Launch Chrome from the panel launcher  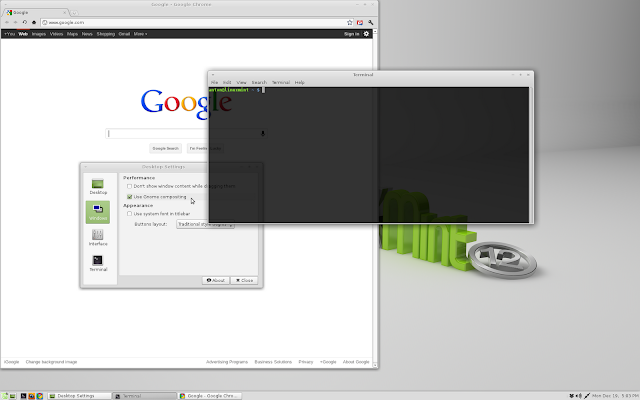[x=40, y=396]
